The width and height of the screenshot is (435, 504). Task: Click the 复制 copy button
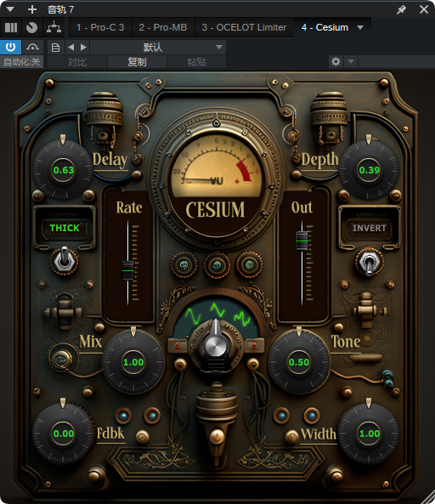[x=137, y=62]
